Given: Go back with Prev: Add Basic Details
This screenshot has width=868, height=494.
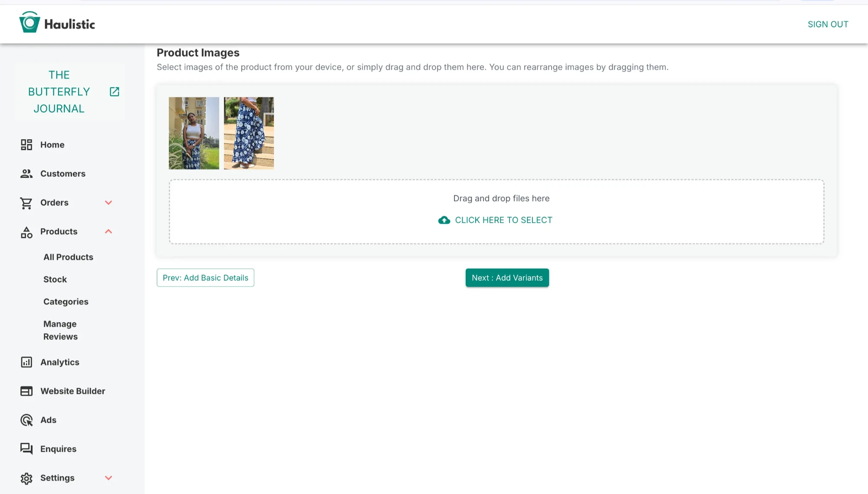Looking at the screenshot, I should pos(205,278).
